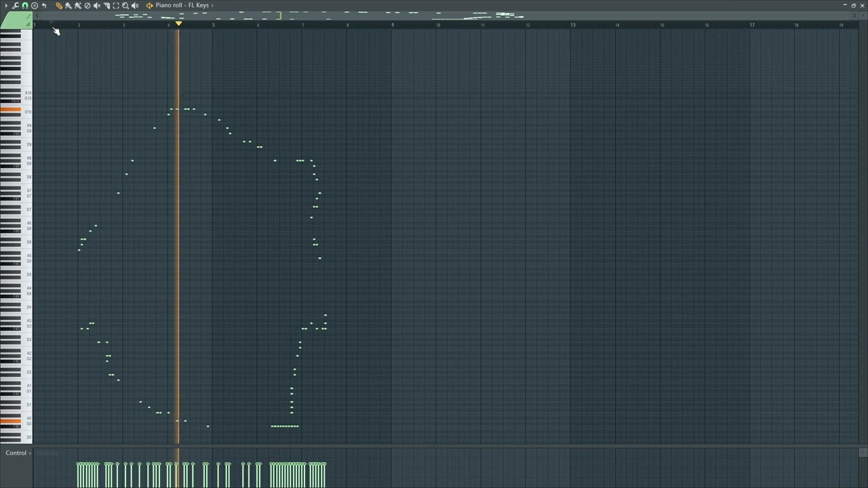
Task: Open the wrench Tools menu
Action: (16, 5)
